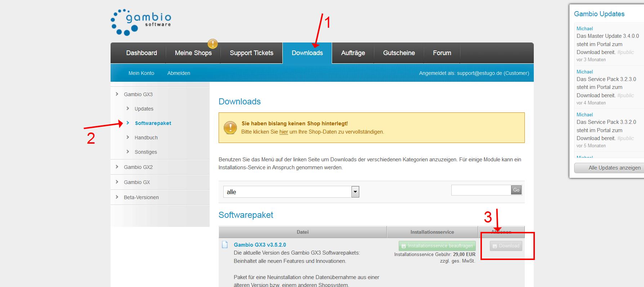This screenshot has width=644, height=287.
Task: Click the Download button for Gambio GX3
Action: click(x=506, y=246)
